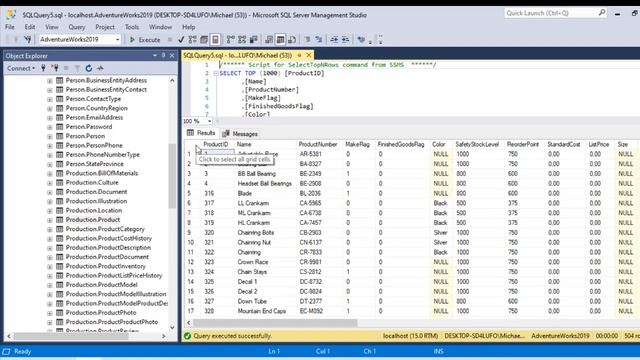This screenshot has height=360, width=640.
Task: Expand the Production.ProductCategory node
Action: click(x=50, y=230)
